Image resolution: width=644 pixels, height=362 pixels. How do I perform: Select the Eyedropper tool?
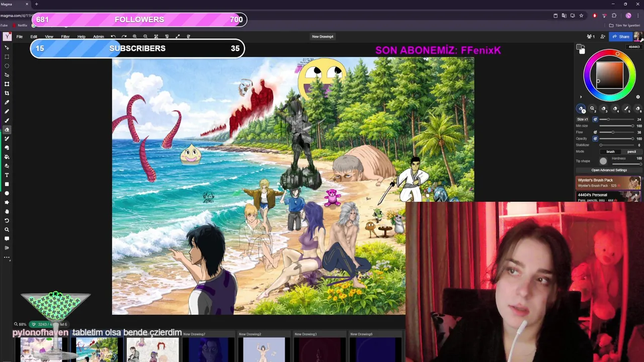(x=7, y=102)
